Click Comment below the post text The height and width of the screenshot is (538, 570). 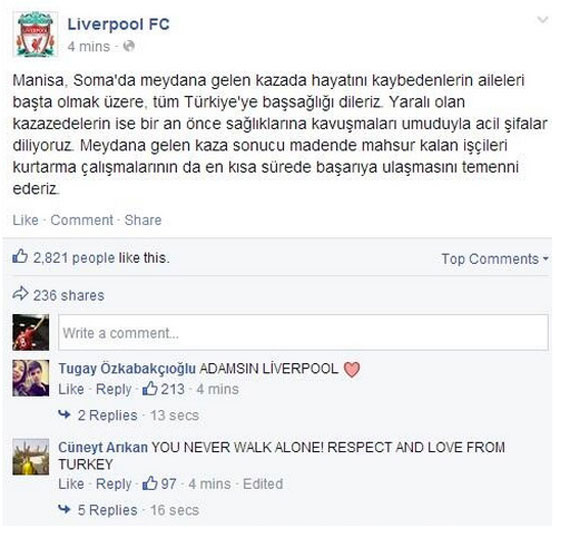82,220
